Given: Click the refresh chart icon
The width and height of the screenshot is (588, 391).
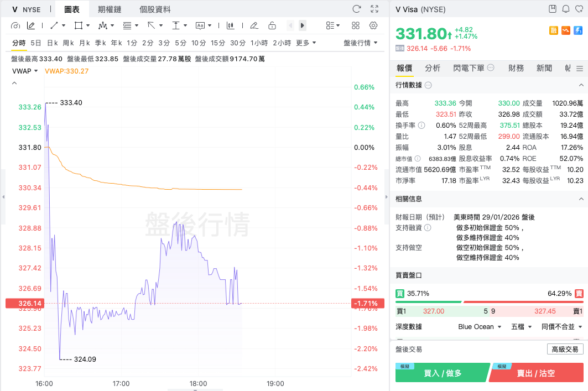Looking at the screenshot, I should click(x=357, y=9).
